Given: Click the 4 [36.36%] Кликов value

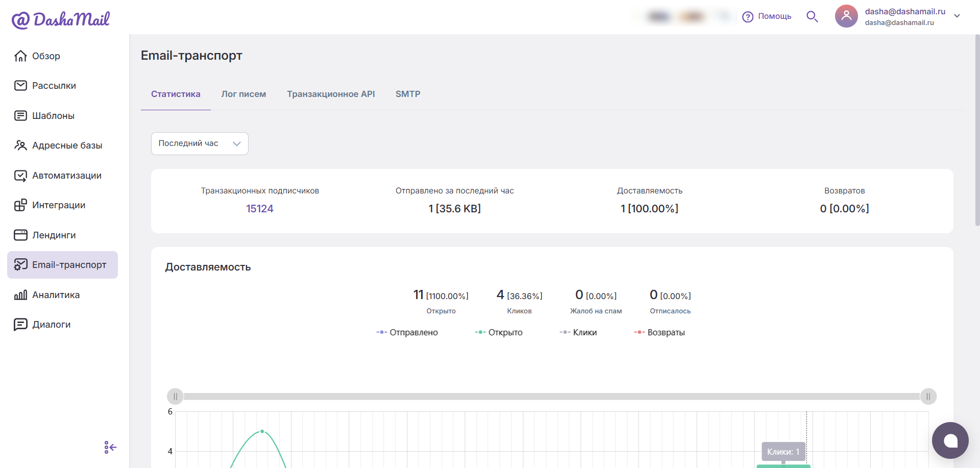Looking at the screenshot, I should tap(520, 295).
